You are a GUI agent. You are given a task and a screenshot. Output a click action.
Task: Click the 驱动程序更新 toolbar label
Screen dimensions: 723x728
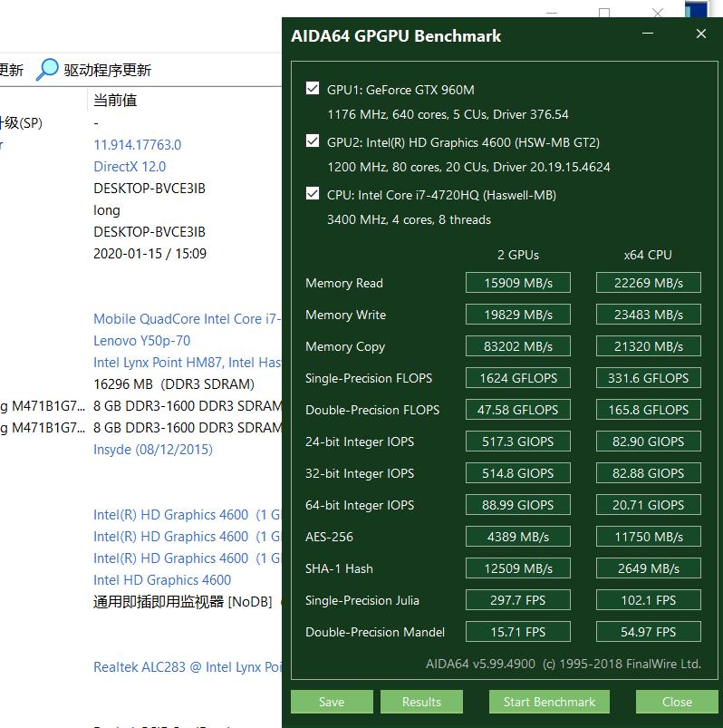pos(108,70)
